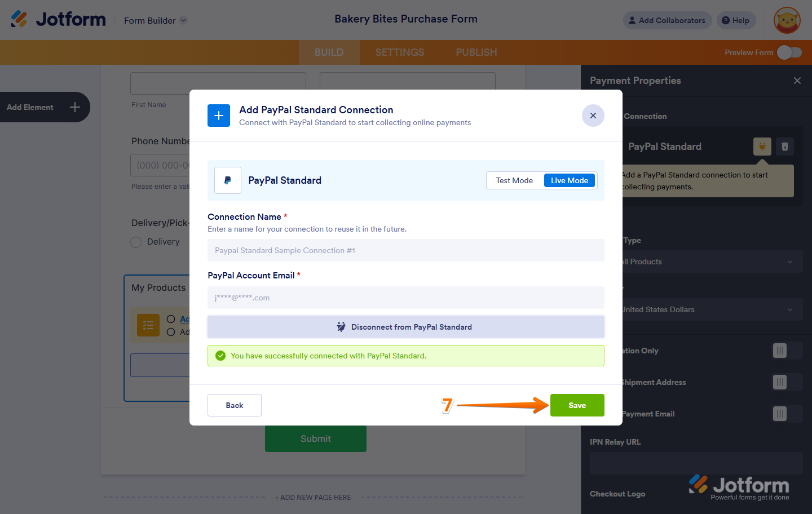Click Disconnect from PayPal Standard
The width and height of the screenshot is (812, 514).
click(406, 327)
